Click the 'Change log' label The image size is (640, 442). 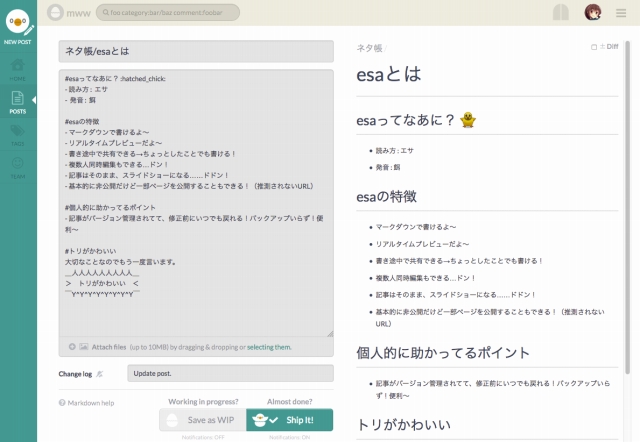pyautogui.click(x=75, y=374)
